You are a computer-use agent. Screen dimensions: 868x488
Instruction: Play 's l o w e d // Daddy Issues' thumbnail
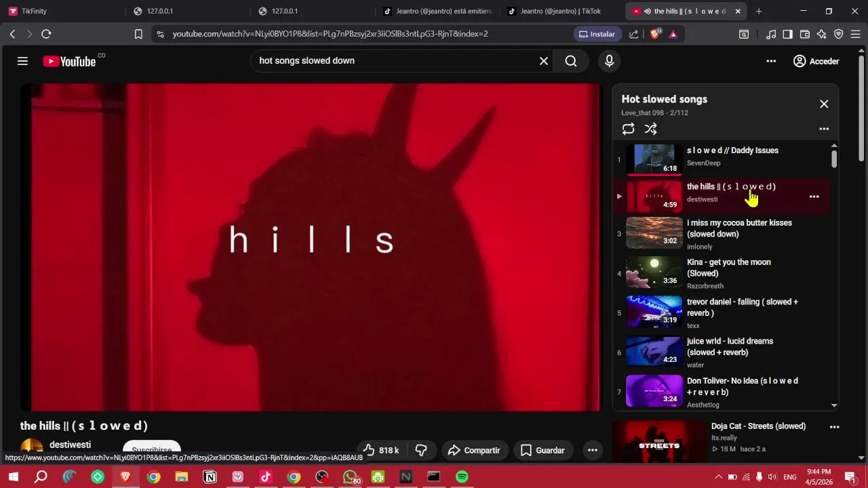pos(654,159)
